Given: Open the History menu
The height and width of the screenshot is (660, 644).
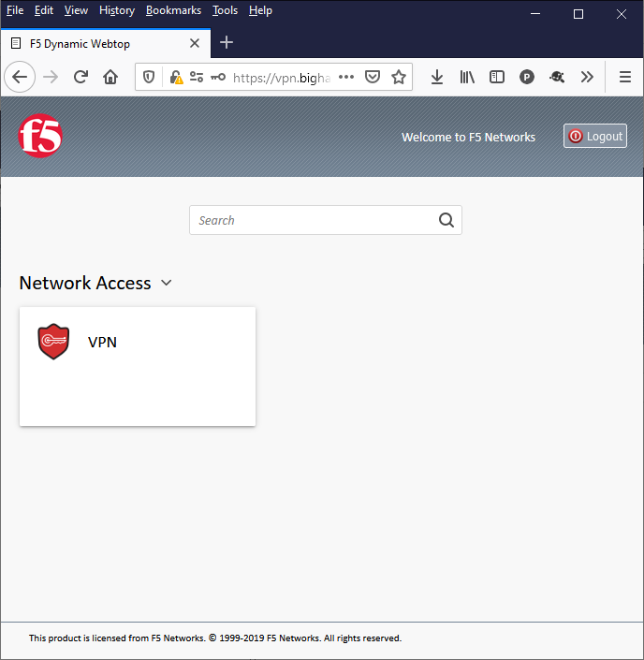Looking at the screenshot, I should [x=117, y=10].
